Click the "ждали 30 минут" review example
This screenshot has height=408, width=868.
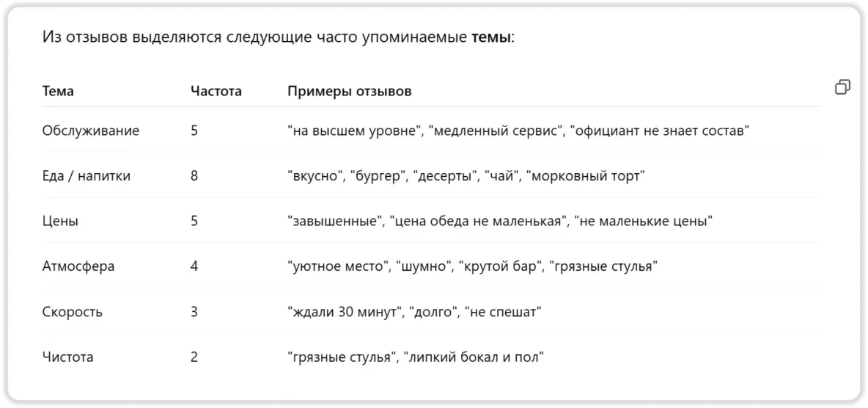[x=343, y=312]
